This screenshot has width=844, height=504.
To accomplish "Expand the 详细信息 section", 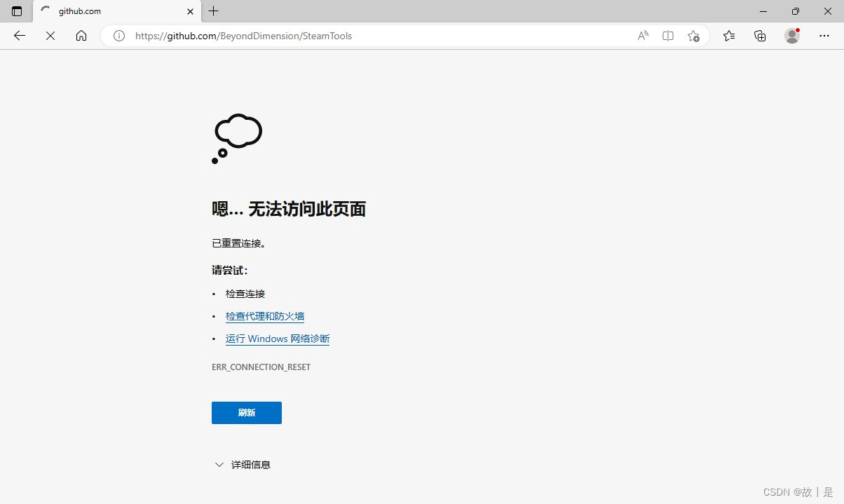I will [243, 465].
